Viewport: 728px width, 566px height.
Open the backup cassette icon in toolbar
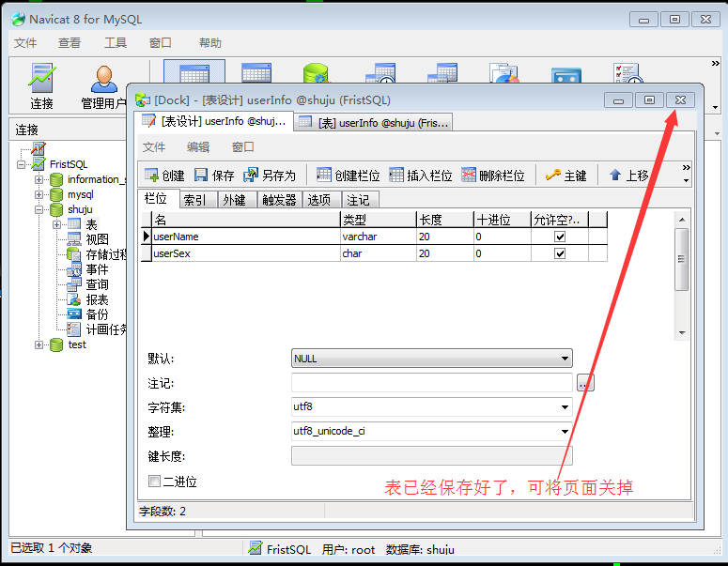(566, 75)
